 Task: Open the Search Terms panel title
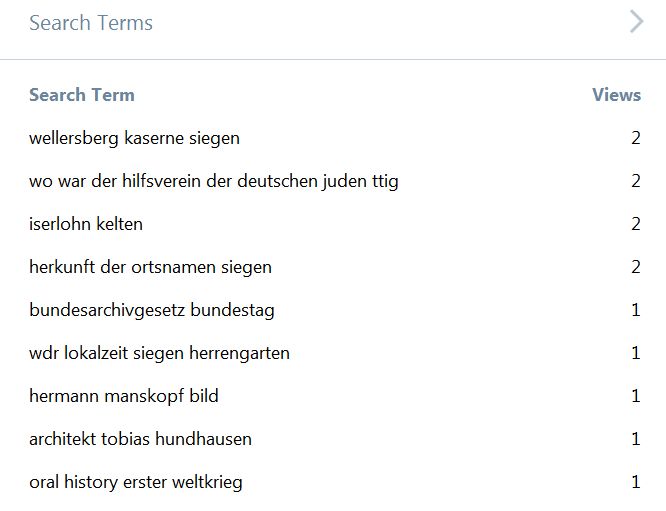click(x=91, y=23)
